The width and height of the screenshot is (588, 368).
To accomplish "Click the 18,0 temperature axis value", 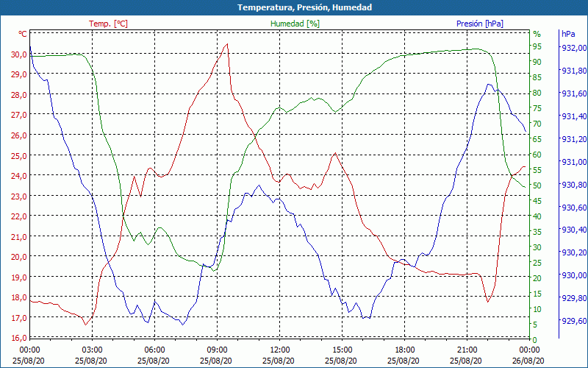I will tap(19, 297).
